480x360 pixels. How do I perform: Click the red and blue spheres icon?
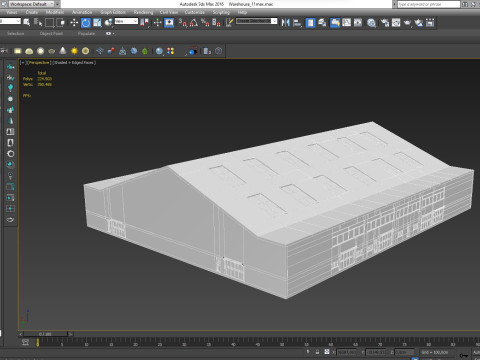click(111, 51)
